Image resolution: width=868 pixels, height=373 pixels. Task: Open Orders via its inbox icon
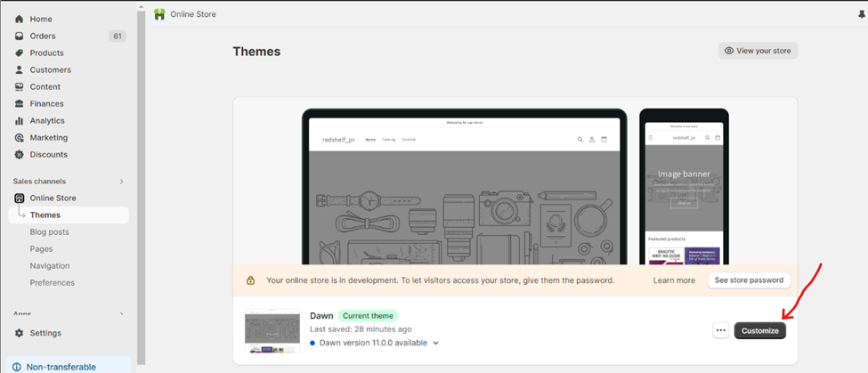click(20, 36)
